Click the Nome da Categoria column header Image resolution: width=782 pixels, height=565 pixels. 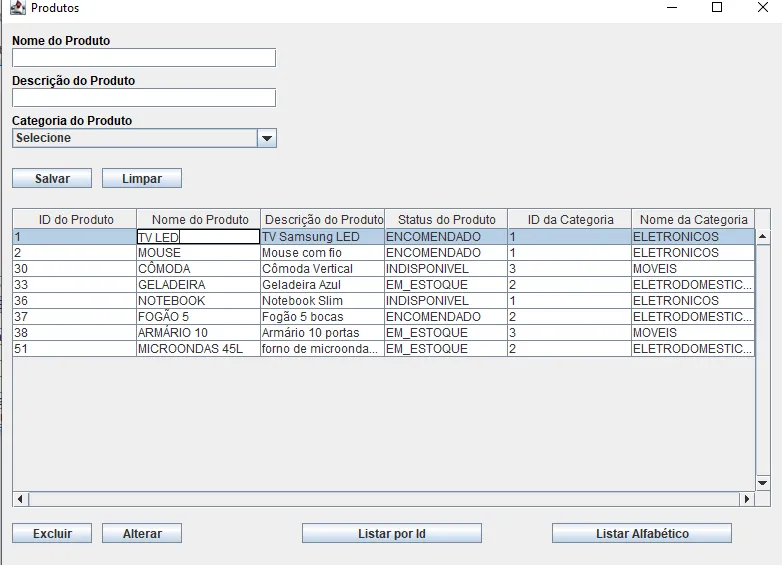(693, 219)
